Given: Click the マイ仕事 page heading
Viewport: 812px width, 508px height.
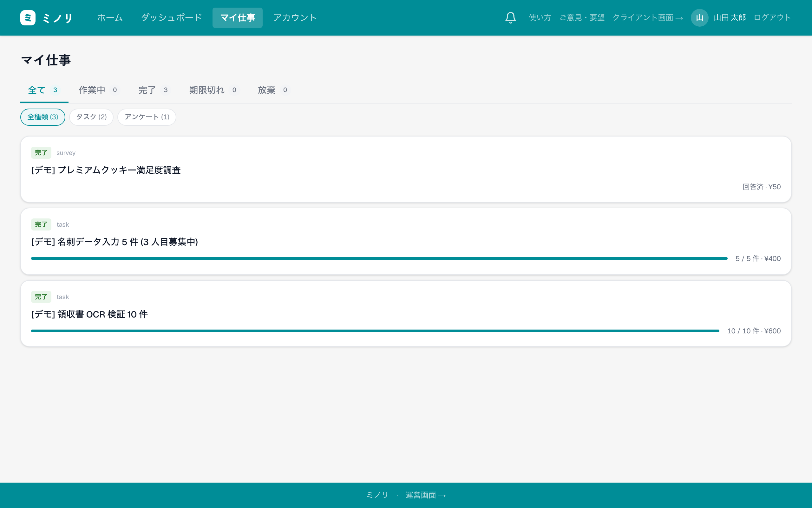Looking at the screenshot, I should click(46, 60).
